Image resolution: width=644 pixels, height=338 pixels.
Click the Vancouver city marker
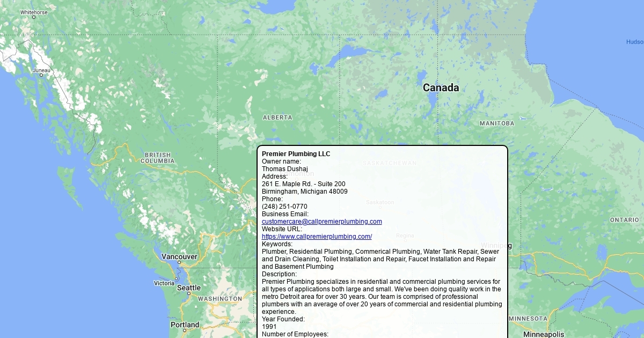(x=179, y=262)
